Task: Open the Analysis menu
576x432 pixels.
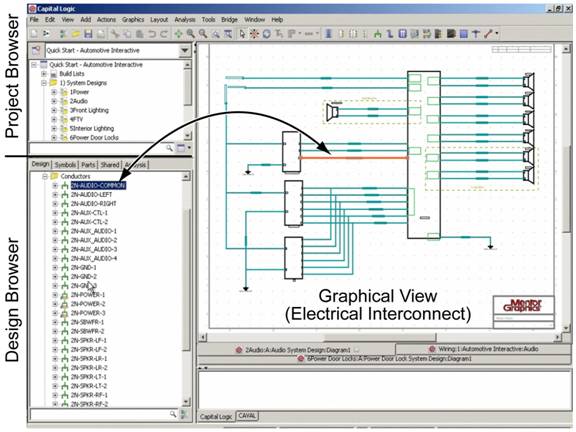Action: [x=185, y=19]
